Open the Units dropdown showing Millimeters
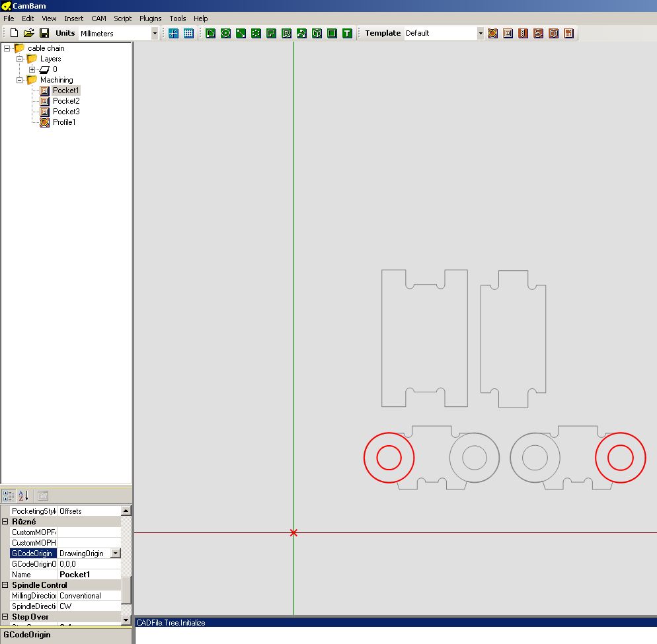This screenshot has height=644, width=657. pos(155,33)
